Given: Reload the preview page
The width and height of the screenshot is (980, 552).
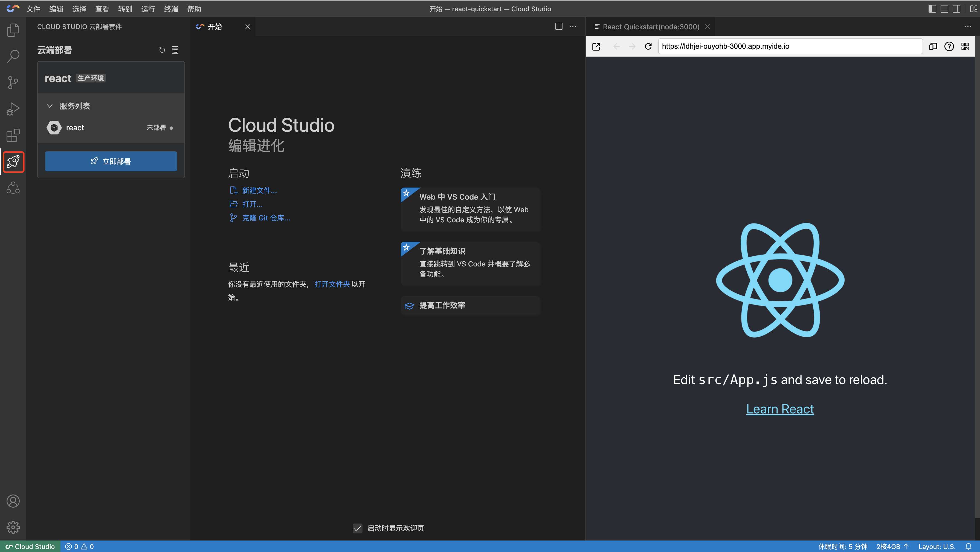Looking at the screenshot, I should tap(648, 47).
